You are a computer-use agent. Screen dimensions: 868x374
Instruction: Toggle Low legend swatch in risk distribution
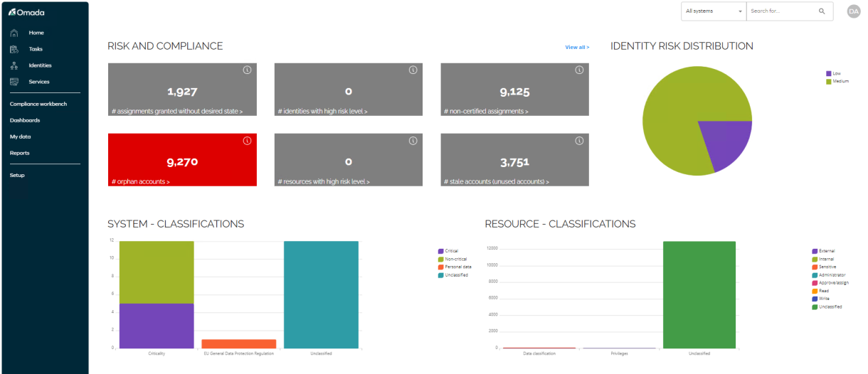click(x=829, y=73)
